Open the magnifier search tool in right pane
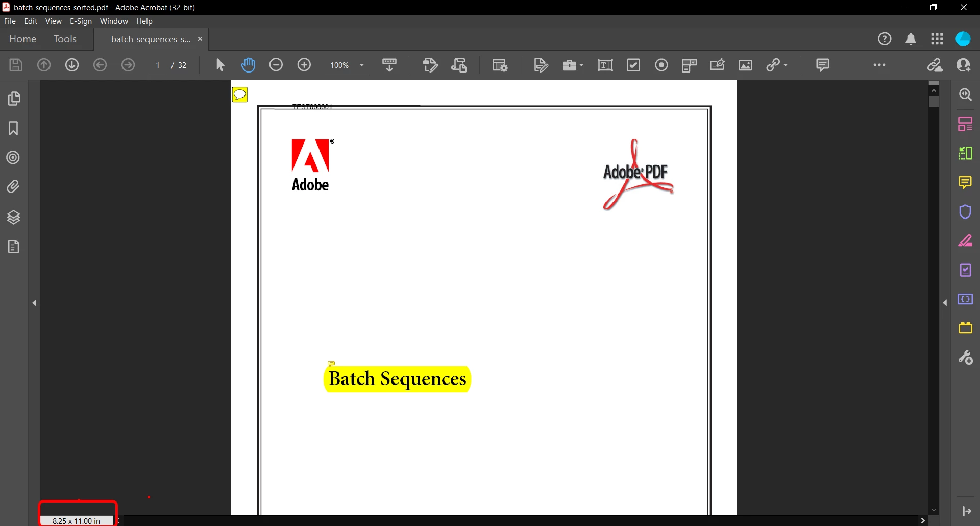 (965, 95)
